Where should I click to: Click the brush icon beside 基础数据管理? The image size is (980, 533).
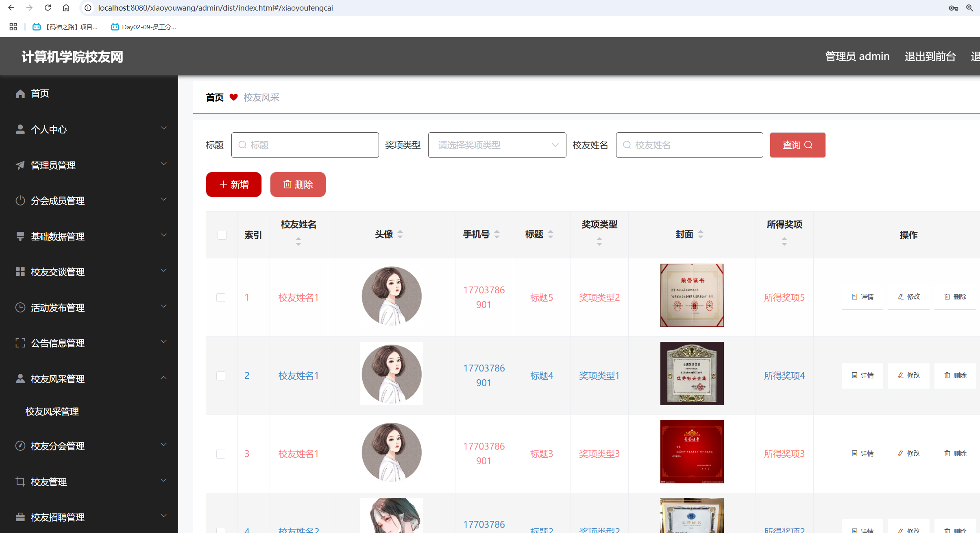pyautogui.click(x=20, y=236)
